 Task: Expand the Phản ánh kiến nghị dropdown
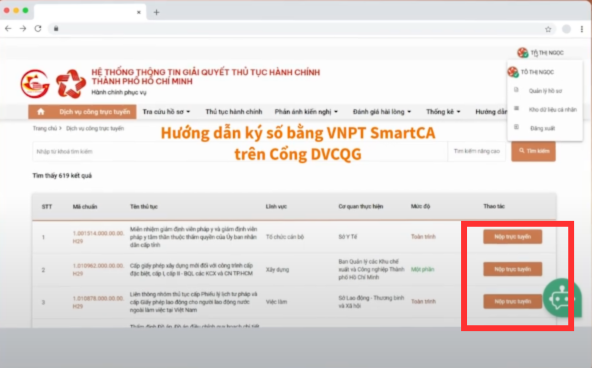tap(306, 112)
